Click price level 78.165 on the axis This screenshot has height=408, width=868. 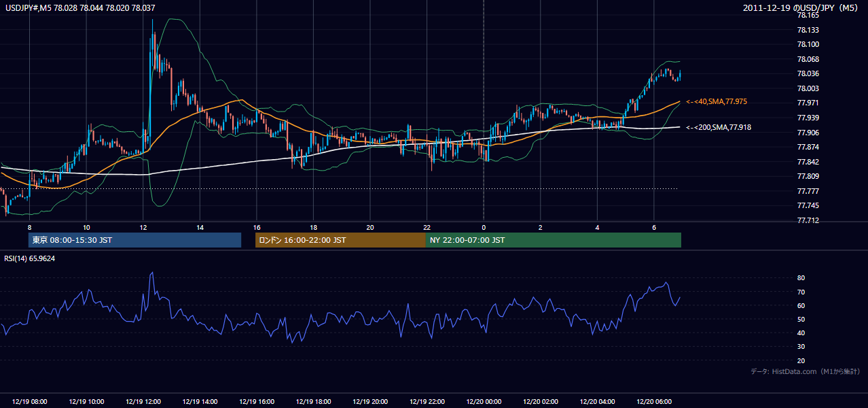pyautogui.click(x=808, y=15)
